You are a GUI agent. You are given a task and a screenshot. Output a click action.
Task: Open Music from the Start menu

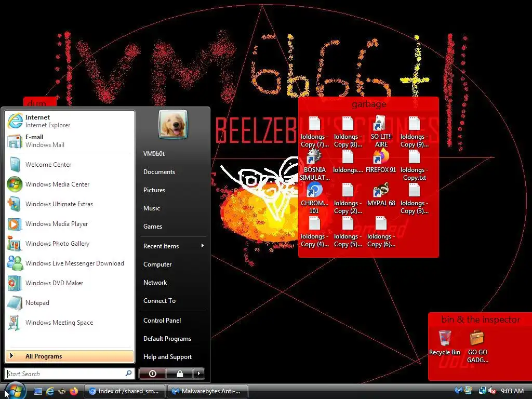(x=174, y=208)
